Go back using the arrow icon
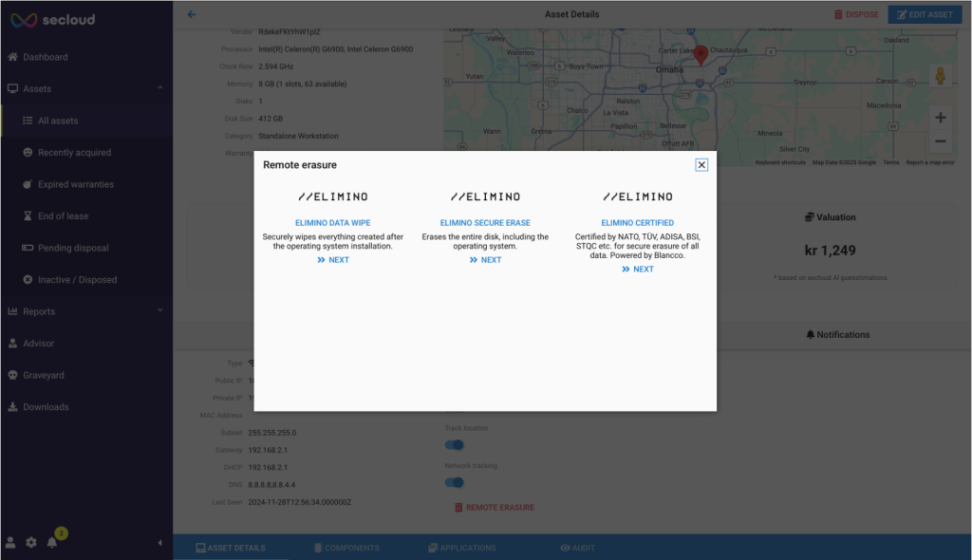 (192, 14)
